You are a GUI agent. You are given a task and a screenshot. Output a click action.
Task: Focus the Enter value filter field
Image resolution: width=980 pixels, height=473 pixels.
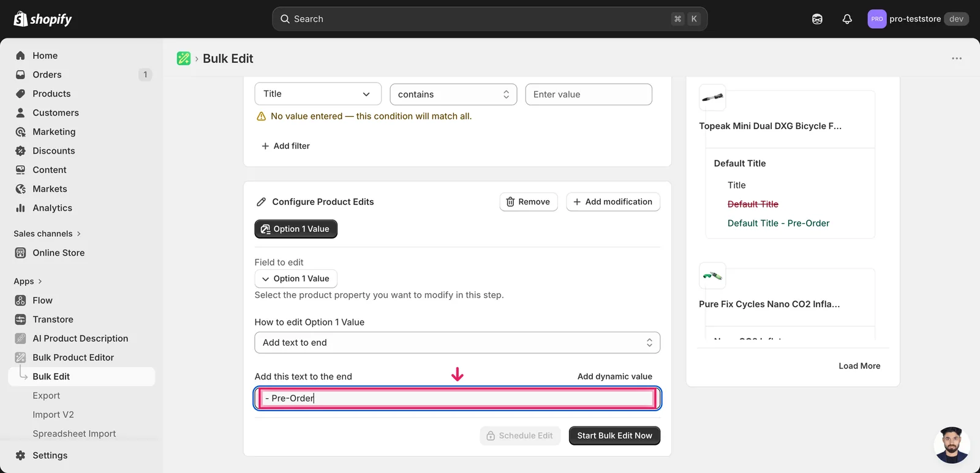pyautogui.click(x=589, y=94)
